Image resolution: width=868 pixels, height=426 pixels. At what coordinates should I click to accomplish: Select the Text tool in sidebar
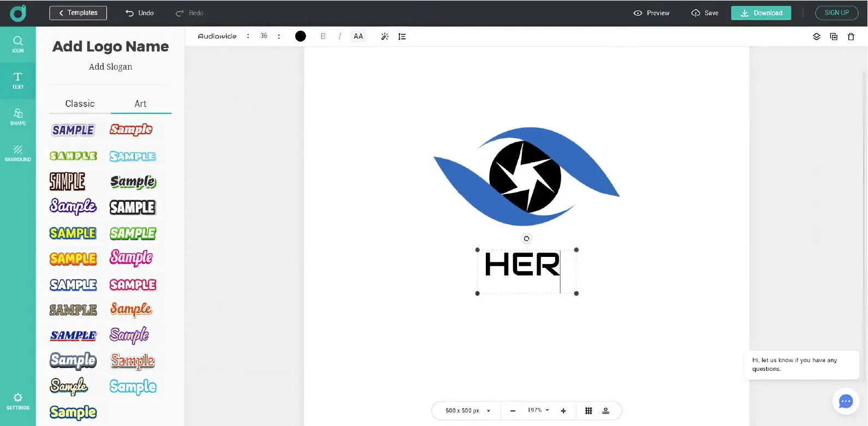[18, 81]
